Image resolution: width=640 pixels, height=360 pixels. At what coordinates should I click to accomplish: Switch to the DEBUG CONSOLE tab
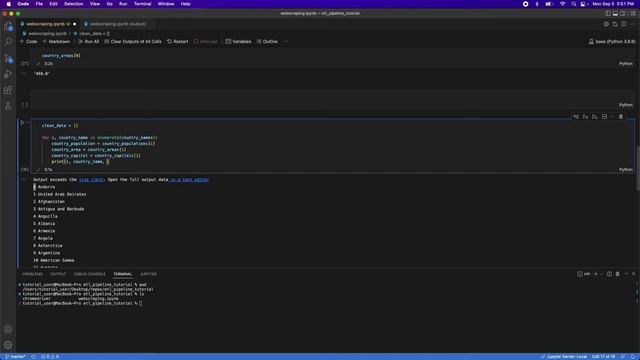(89, 274)
